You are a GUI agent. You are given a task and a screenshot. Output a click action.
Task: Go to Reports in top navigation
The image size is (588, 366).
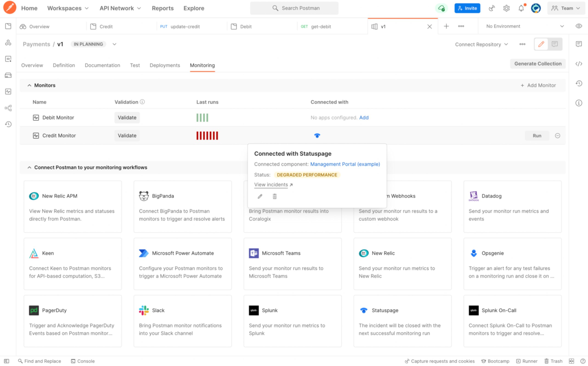[x=163, y=8]
